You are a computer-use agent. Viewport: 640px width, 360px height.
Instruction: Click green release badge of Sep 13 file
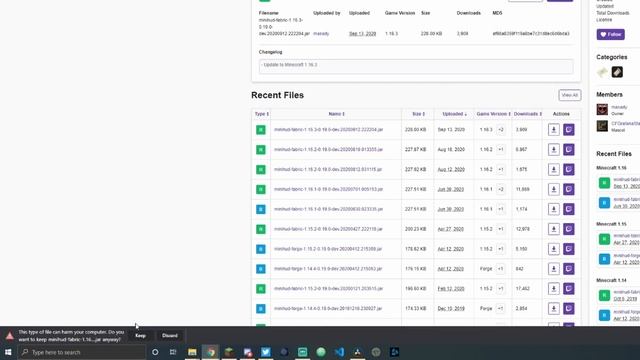pyautogui.click(x=261, y=130)
